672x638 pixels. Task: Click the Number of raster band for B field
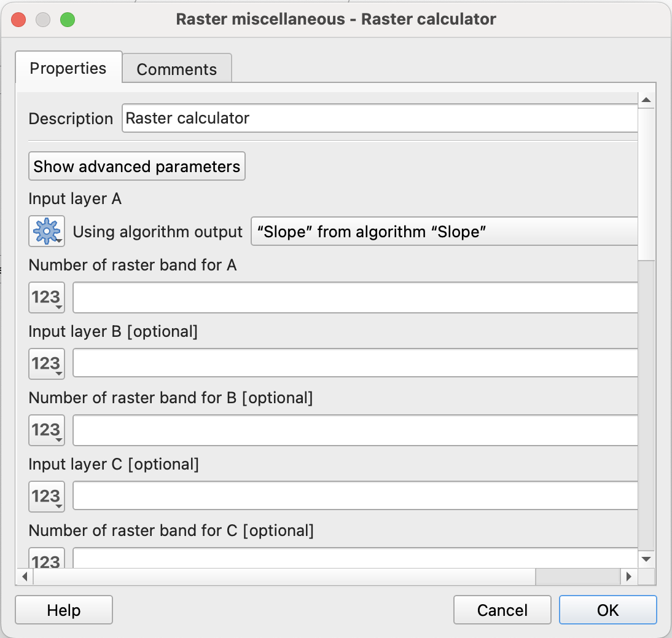point(355,430)
